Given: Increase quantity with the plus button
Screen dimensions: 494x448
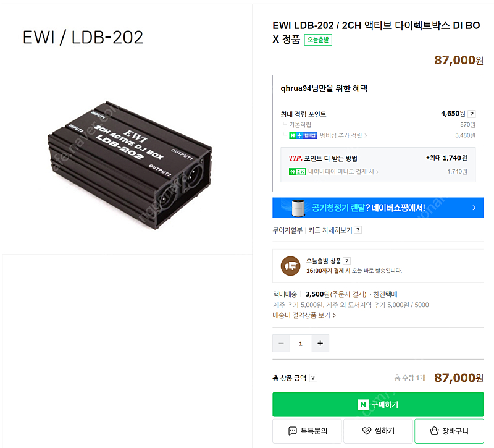Looking at the screenshot, I should tap(320, 344).
